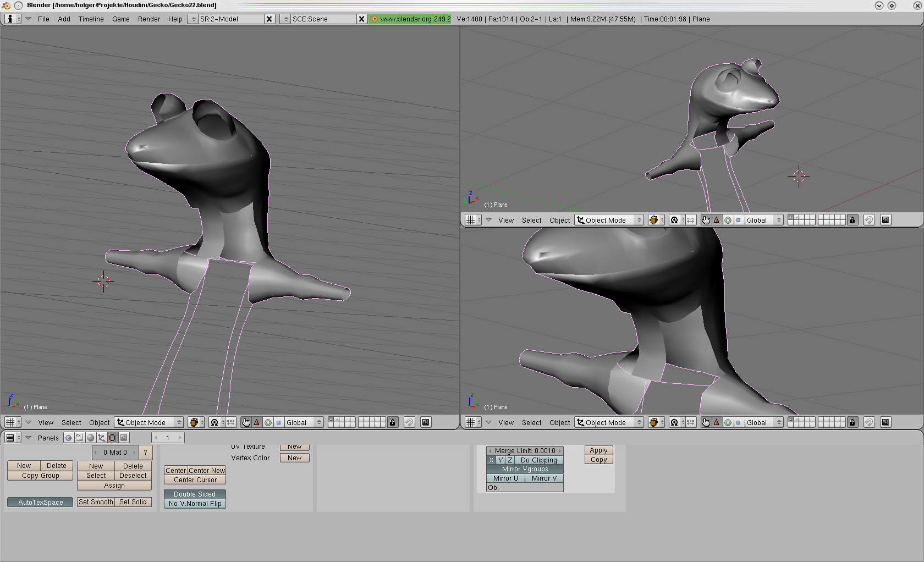Click the Ob: object name field
Screen dimensions: 924x562
pyautogui.click(x=525, y=488)
